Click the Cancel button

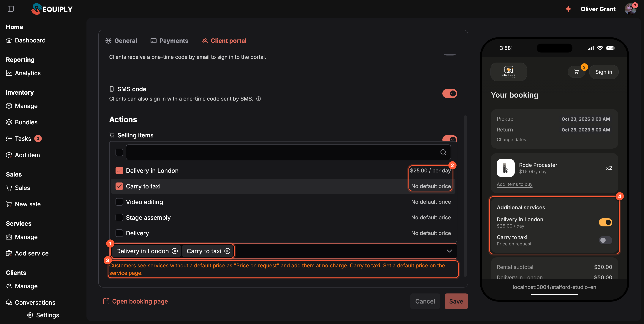(425, 301)
